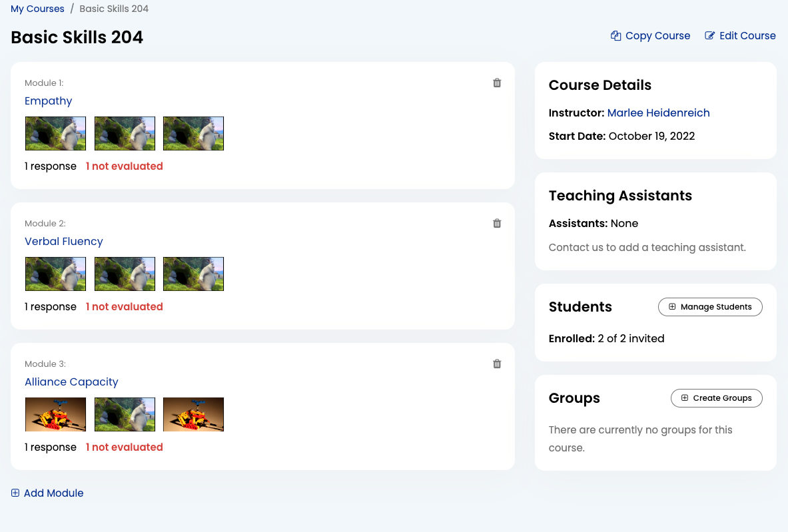Click '1 not evaluated' under Alliance Capacity
Screen dimensions: 788x532
(124, 447)
